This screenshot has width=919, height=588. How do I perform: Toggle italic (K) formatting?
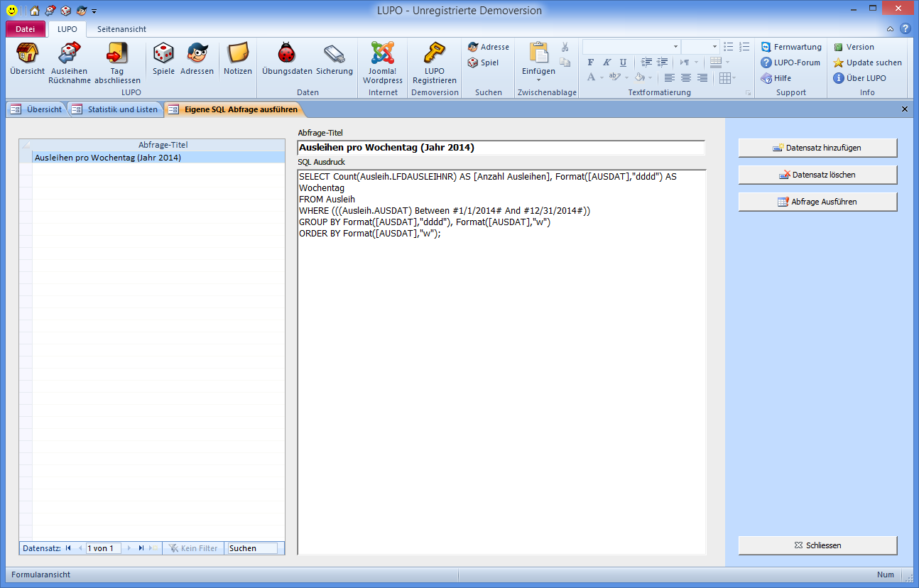[607, 62]
